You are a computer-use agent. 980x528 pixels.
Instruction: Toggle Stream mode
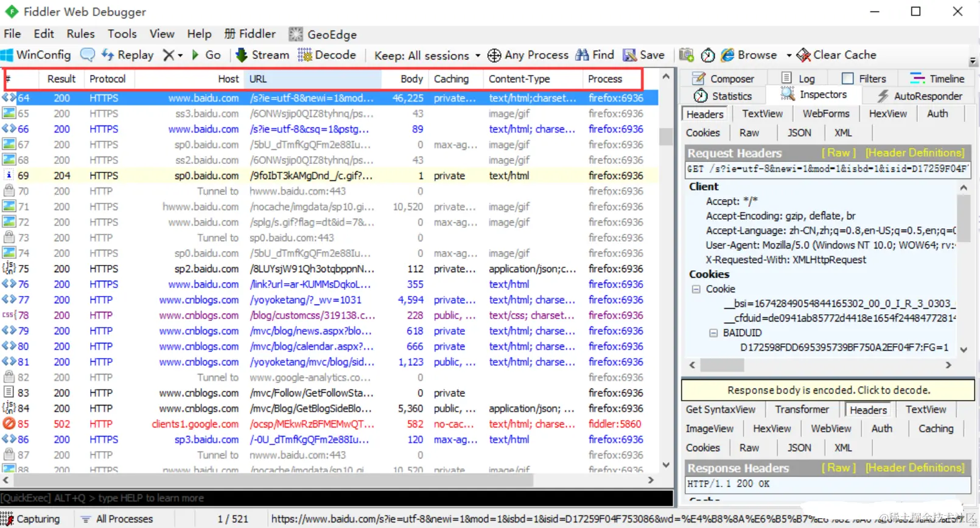tap(262, 55)
